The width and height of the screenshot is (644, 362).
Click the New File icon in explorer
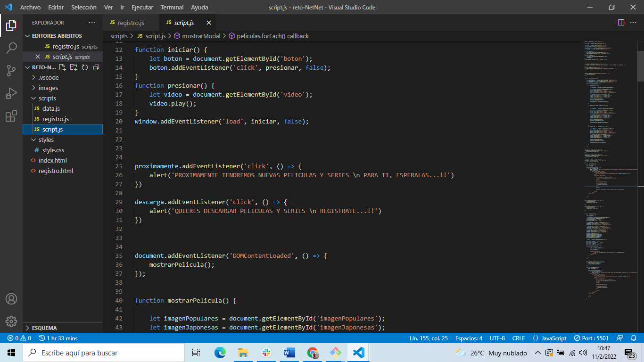(x=63, y=67)
